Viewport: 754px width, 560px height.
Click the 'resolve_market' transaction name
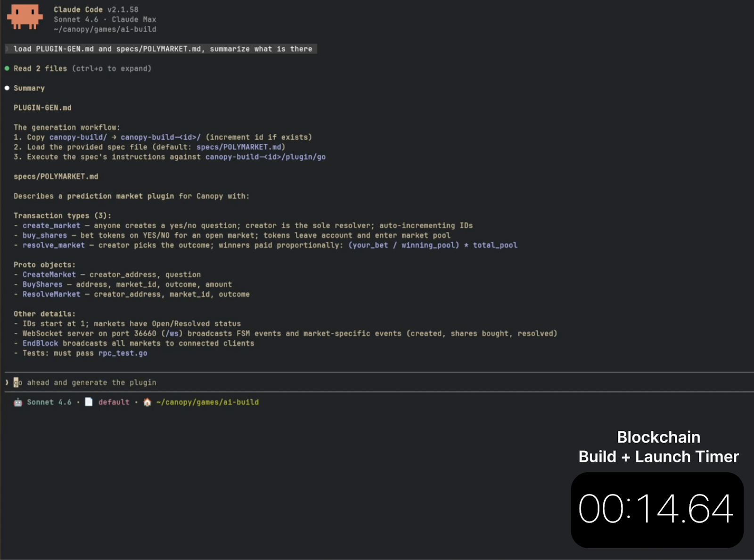(54, 245)
